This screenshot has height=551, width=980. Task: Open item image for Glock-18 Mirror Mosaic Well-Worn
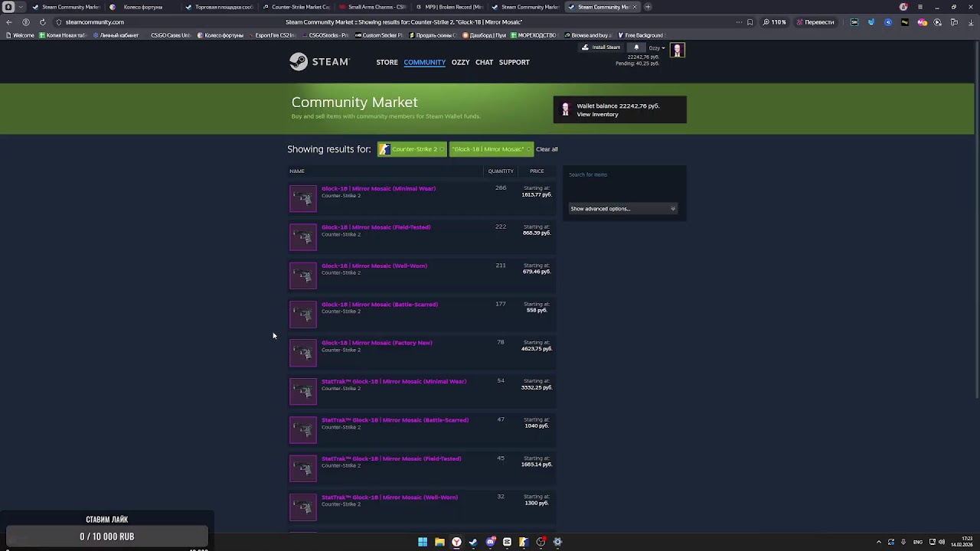click(x=303, y=275)
